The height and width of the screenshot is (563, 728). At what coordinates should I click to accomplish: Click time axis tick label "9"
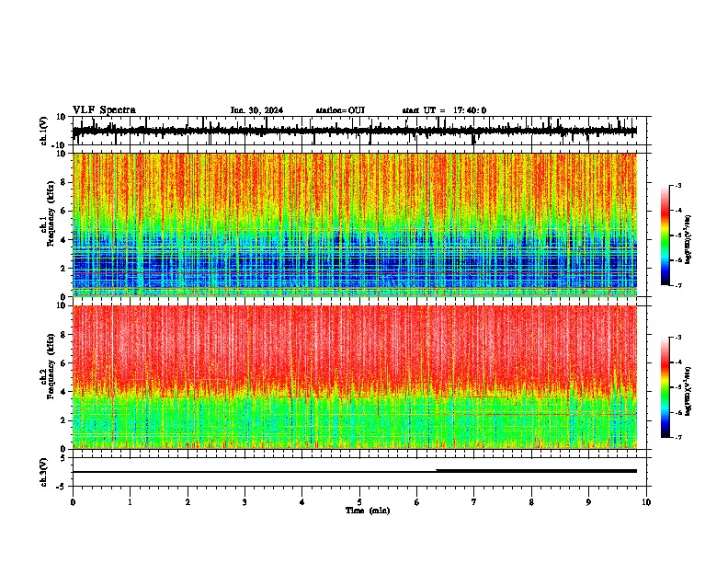(588, 502)
